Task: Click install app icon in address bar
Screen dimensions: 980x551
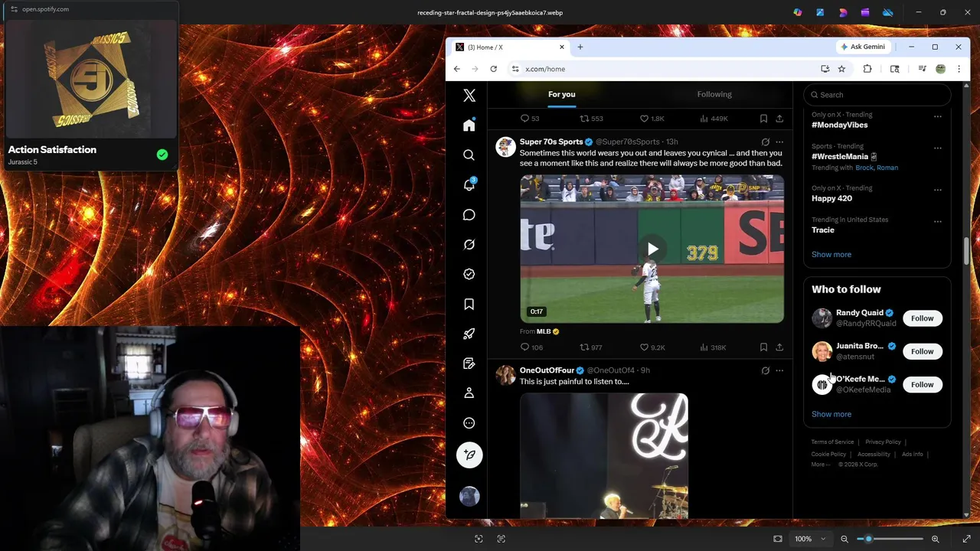Action: point(825,69)
